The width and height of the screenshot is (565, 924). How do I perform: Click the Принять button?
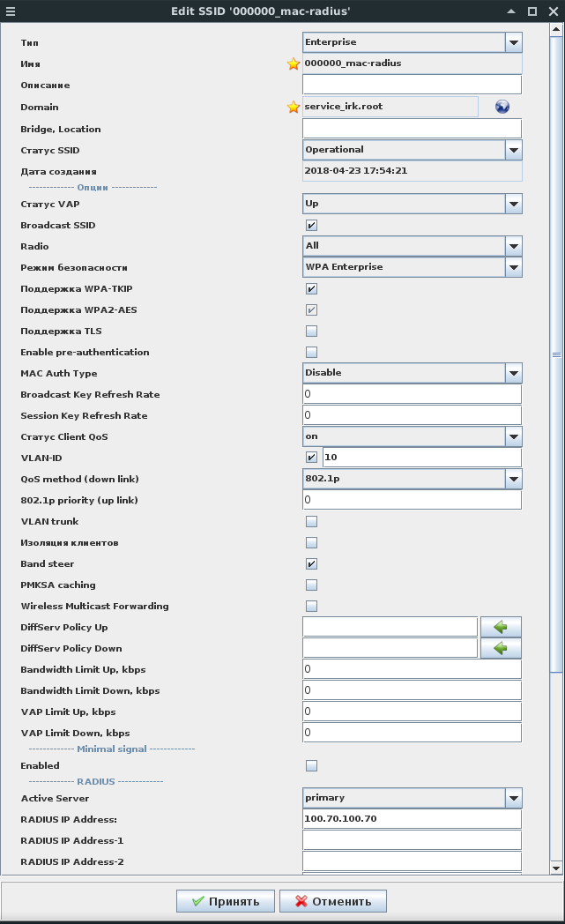click(227, 901)
